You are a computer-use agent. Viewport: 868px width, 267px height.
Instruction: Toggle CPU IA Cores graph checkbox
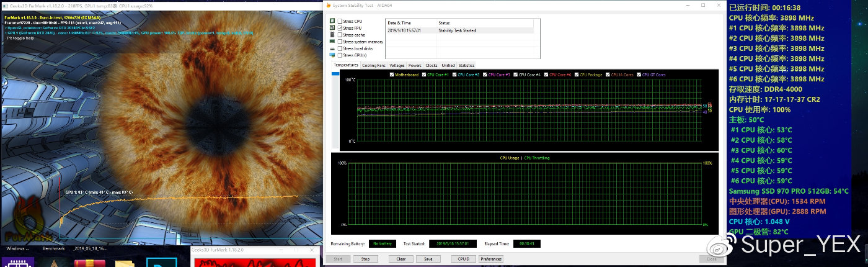pos(607,75)
